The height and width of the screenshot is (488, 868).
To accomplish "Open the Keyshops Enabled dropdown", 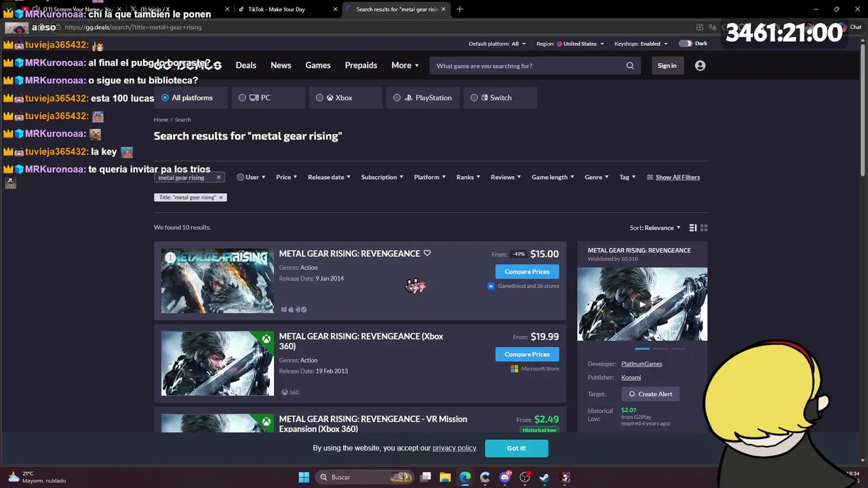I will coord(641,43).
